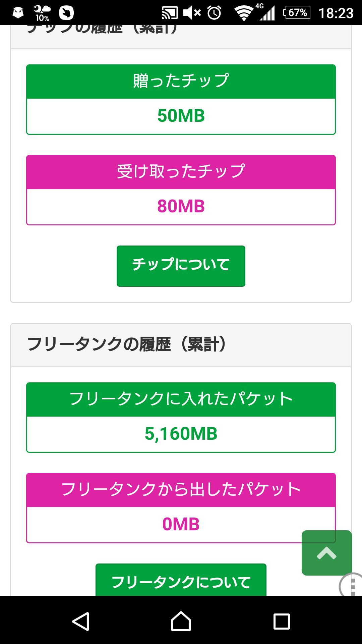Tap the フリータンクの履歴（累計） section title
The width and height of the screenshot is (362, 644).
point(127,345)
